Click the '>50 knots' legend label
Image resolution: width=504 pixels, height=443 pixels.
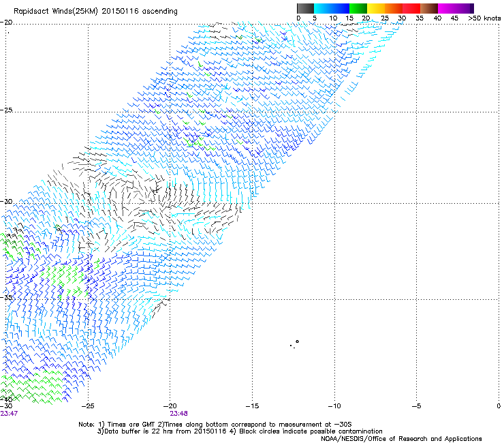point(484,18)
